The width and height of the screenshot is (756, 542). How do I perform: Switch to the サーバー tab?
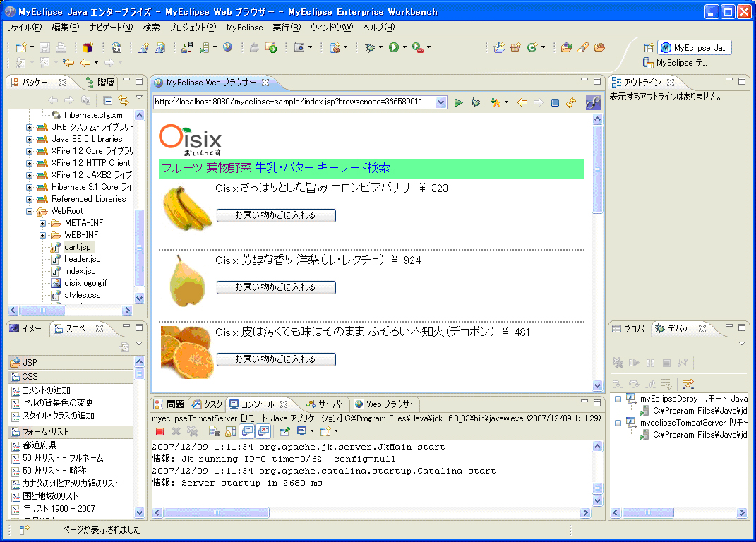tap(326, 404)
